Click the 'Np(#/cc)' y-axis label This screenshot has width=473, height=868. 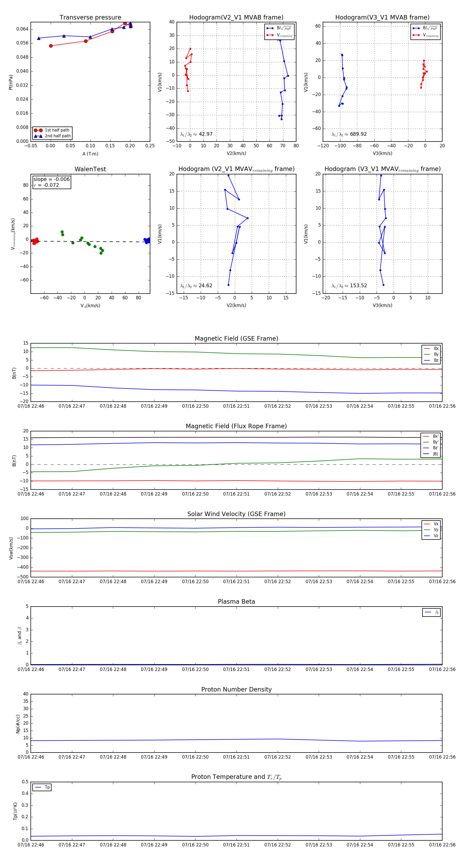[x=18, y=724]
